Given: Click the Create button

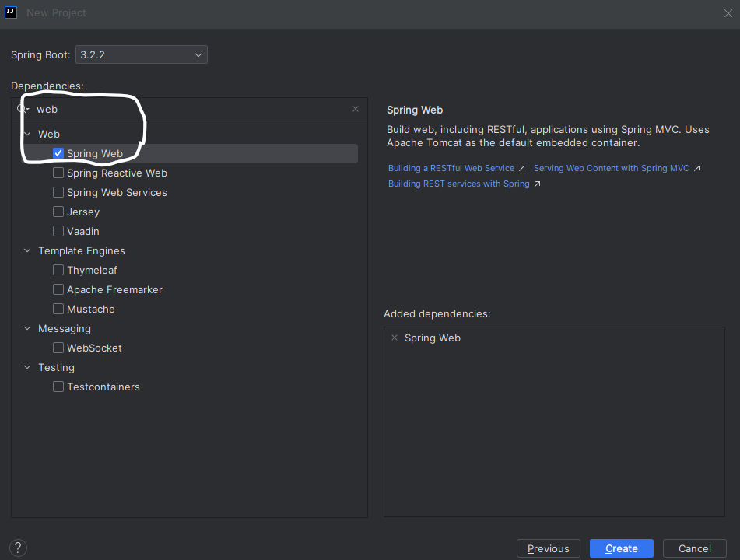Looking at the screenshot, I should (622, 548).
